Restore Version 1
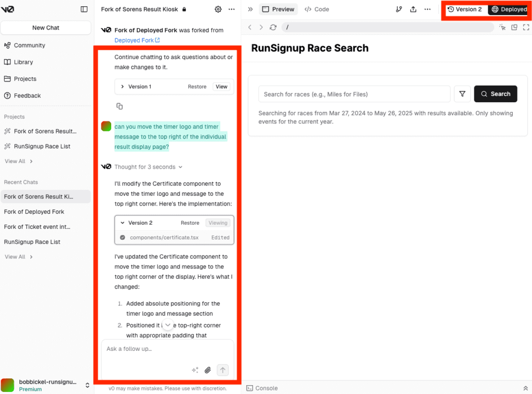The height and width of the screenshot is (394, 532). [197, 87]
